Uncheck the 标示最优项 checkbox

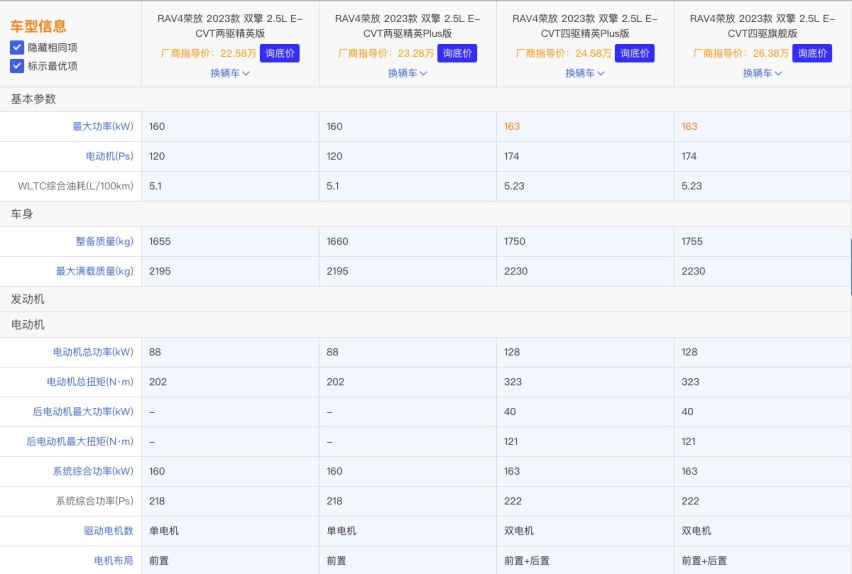[17, 66]
